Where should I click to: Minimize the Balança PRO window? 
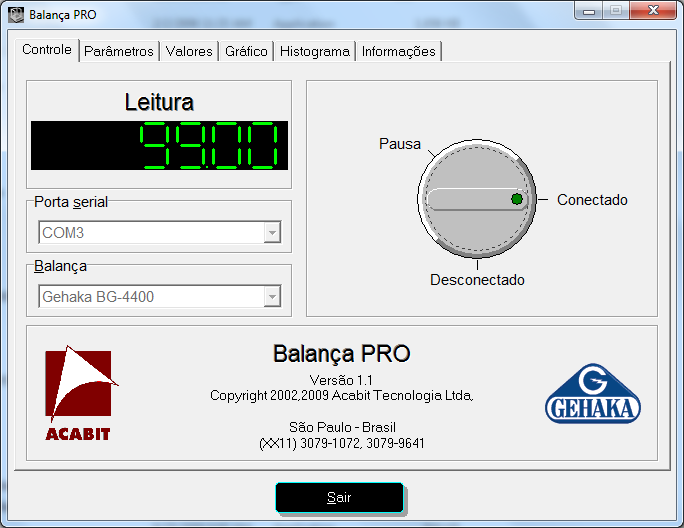coord(589,10)
